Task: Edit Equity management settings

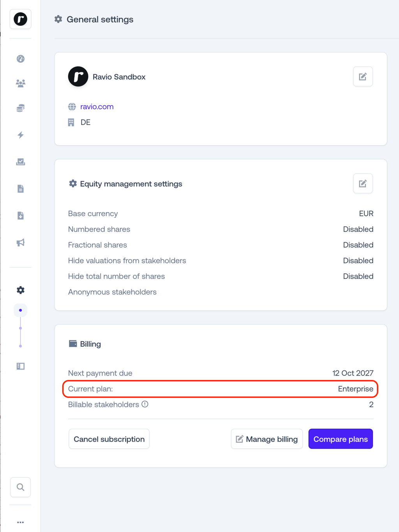Action: pos(363,183)
